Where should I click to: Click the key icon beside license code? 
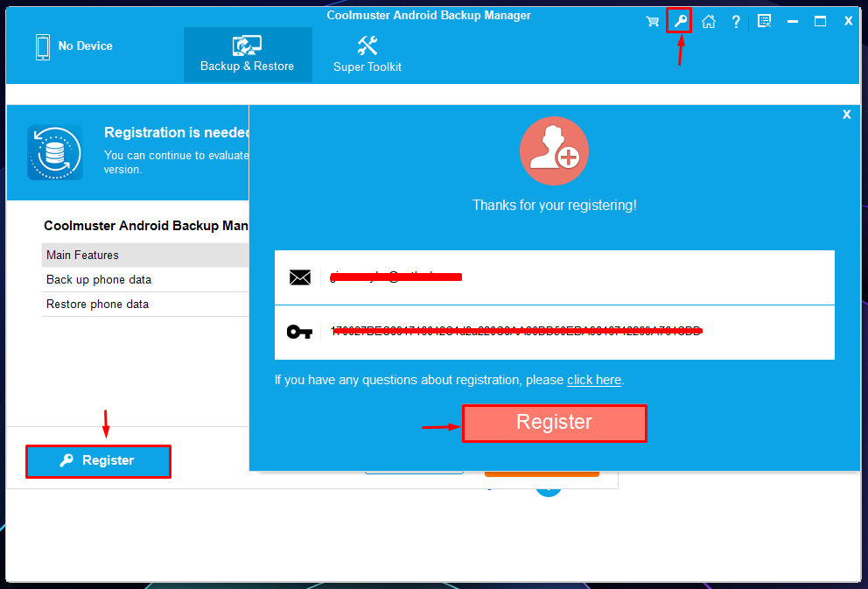[299, 332]
